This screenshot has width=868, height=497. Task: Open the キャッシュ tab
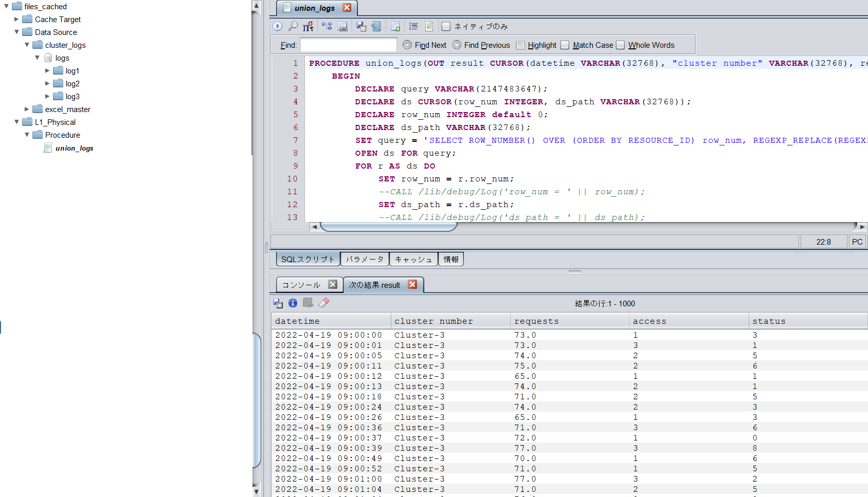413,259
